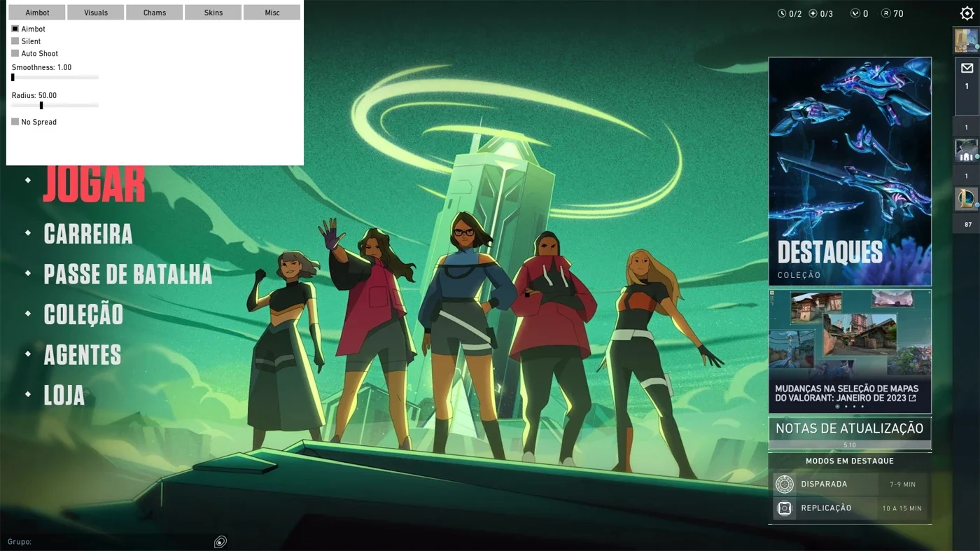
Task: Click the "Radius: 50.00" label
Action: pos(34,95)
